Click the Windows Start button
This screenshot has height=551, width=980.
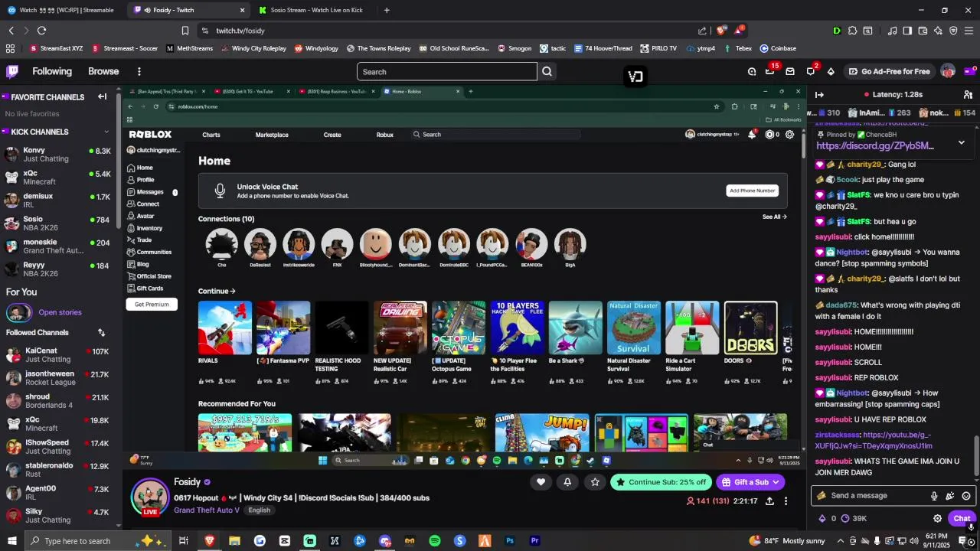pos(12,541)
